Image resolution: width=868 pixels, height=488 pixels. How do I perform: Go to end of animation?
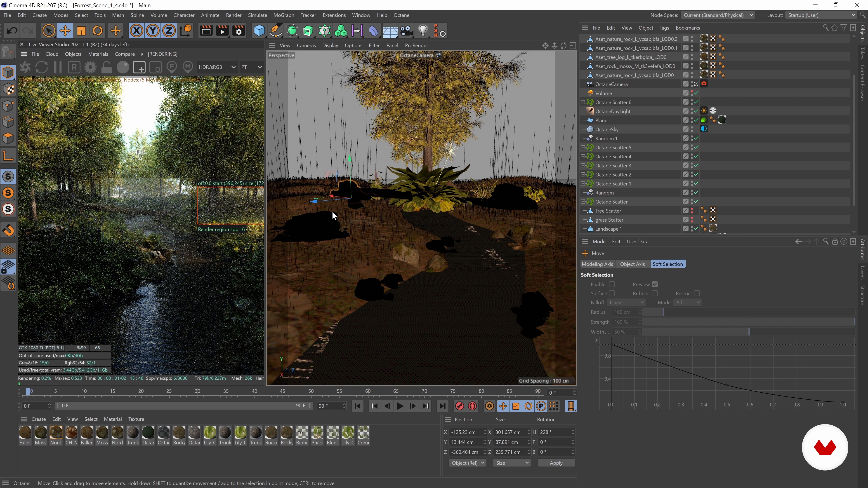pyautogui.click(x=442, y=406)
